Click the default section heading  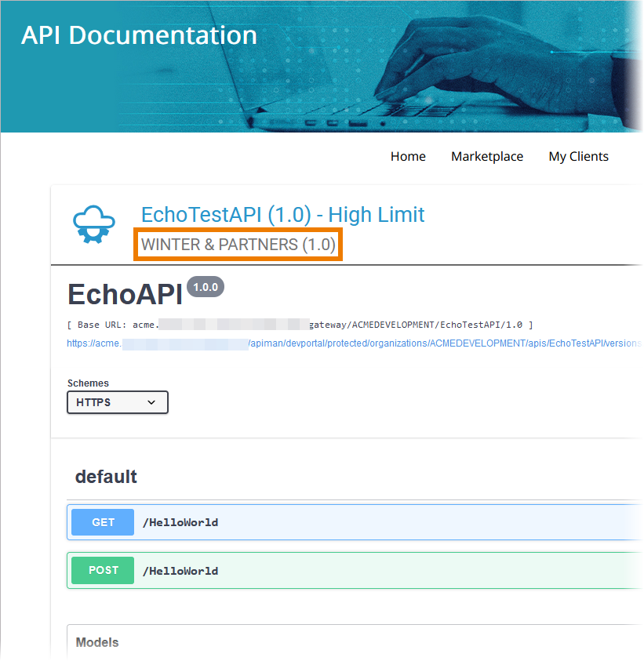pyautogui.click(x=106, y=477)
